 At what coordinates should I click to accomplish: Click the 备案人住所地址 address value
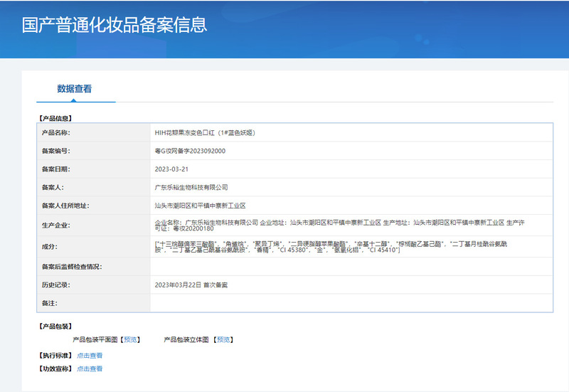click(x=200, y=206)
